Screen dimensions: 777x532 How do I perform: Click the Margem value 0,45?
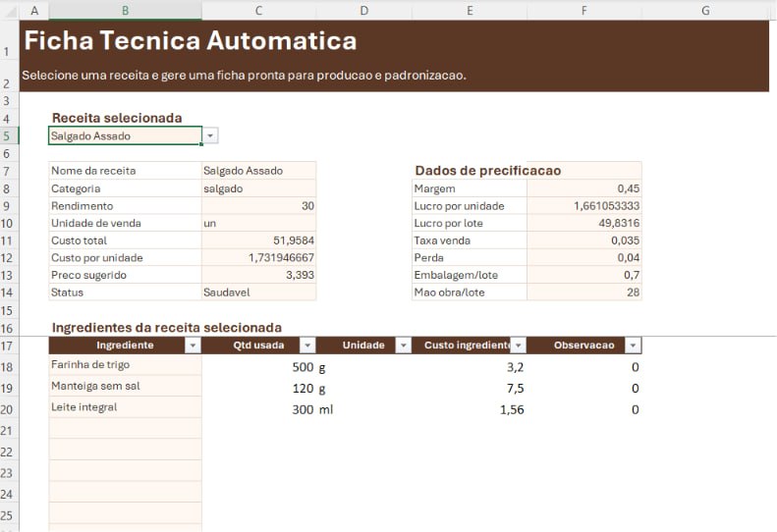[584, 188]
